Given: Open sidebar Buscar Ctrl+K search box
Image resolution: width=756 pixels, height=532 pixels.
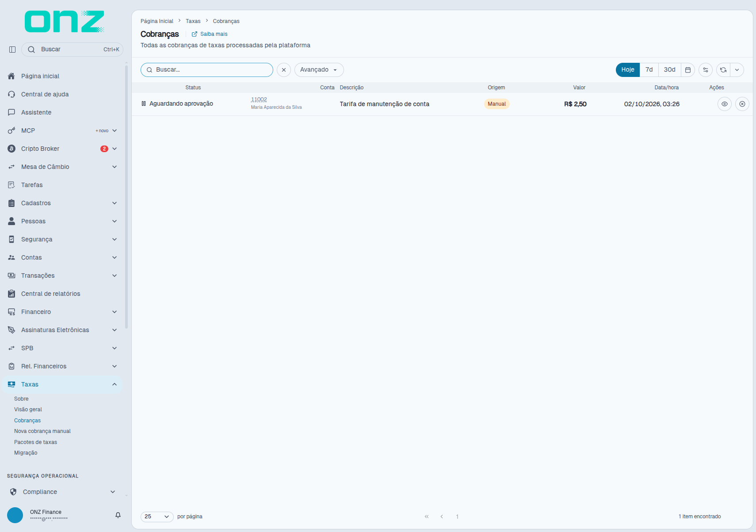Looking at the screenshot, I should (x=72, y=50).
